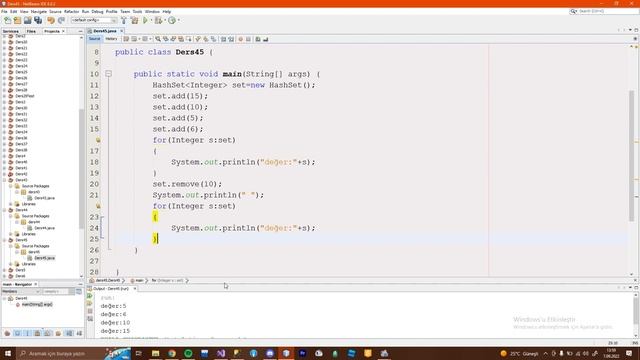This screenshot has height=360, width=640.
Task: Select Ders45.java in the project tree
Action: point(44,258)
